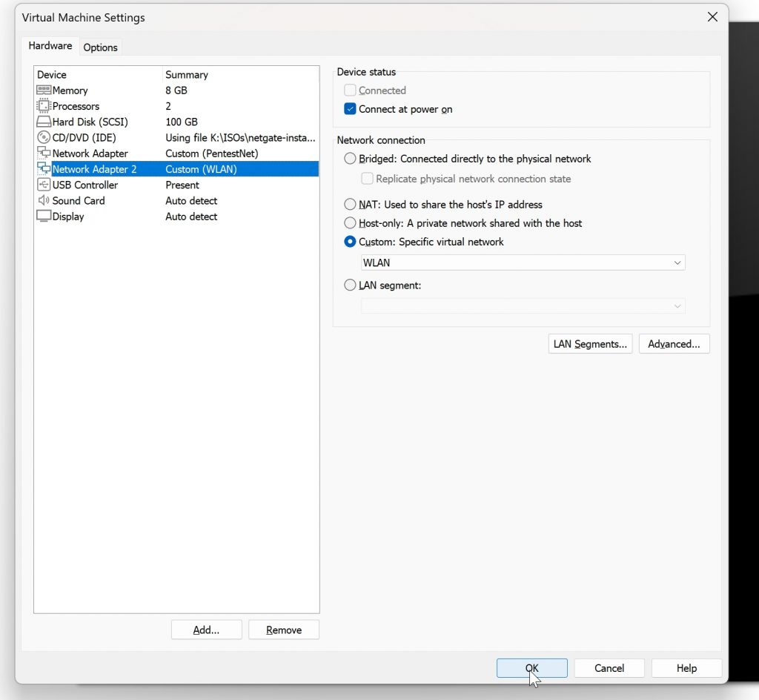
Task: Select the Processors chip icon
Action: [44, 106]
